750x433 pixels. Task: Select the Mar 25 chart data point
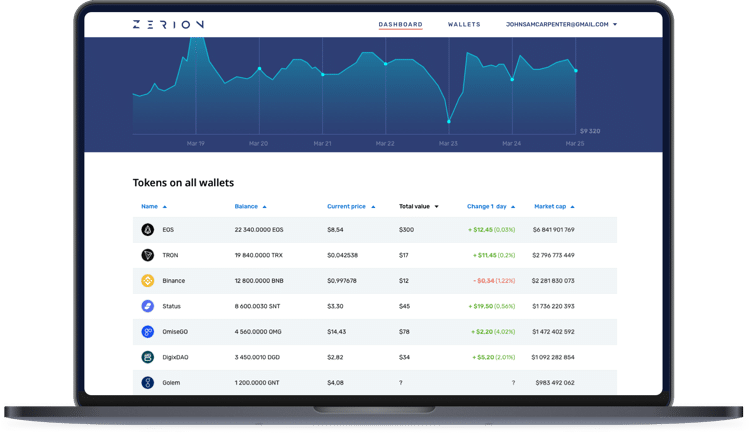click(576, 71)
